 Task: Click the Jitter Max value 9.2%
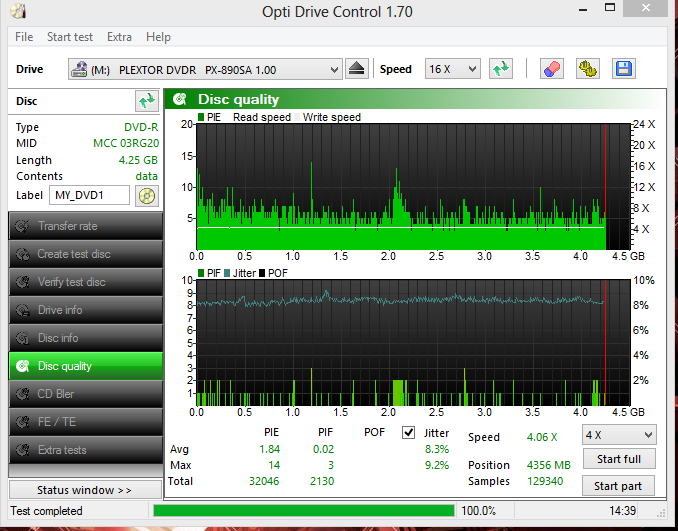coord(437,465)
